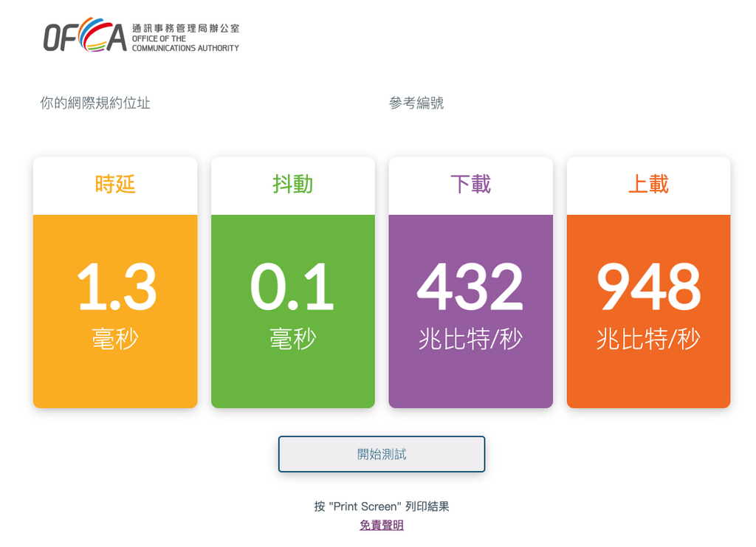The width and height of the screenshot is (756, 547).
Task: Select the 抖動 jitter result card
Action: (292, 282)
